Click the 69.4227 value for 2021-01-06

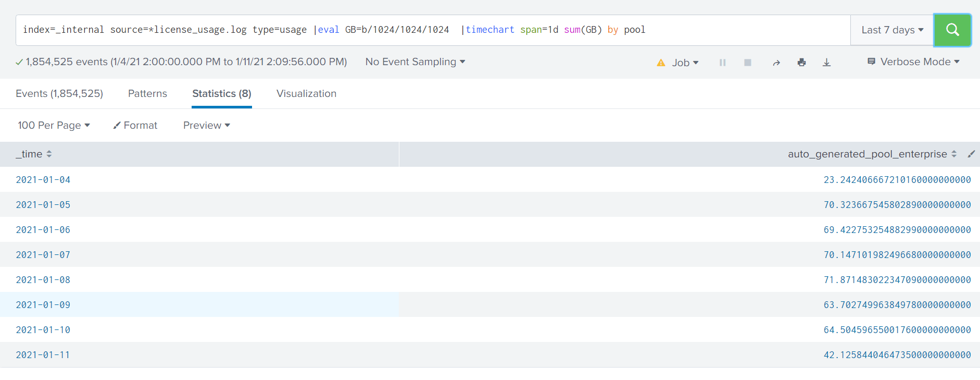click(x=897, y=230)
